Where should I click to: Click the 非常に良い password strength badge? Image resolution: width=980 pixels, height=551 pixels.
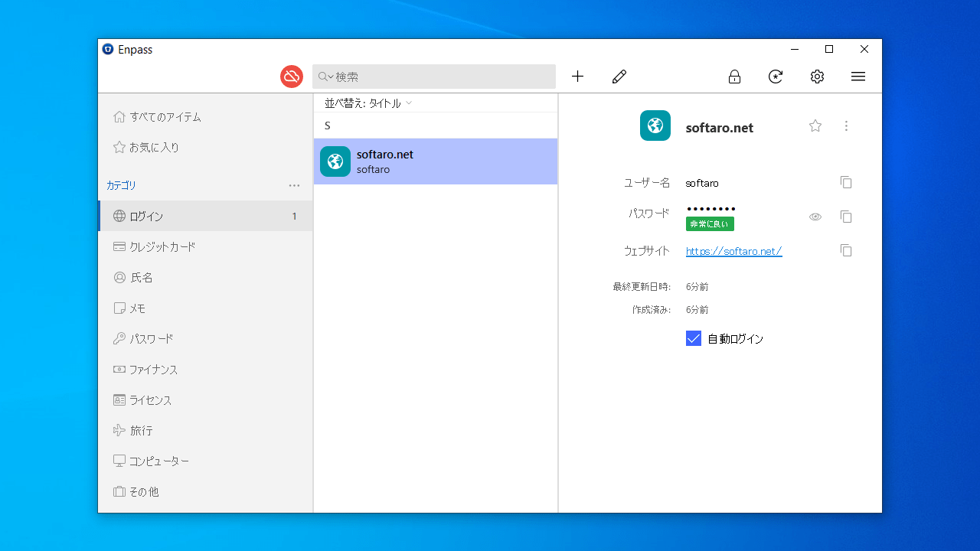click(710, 223)
